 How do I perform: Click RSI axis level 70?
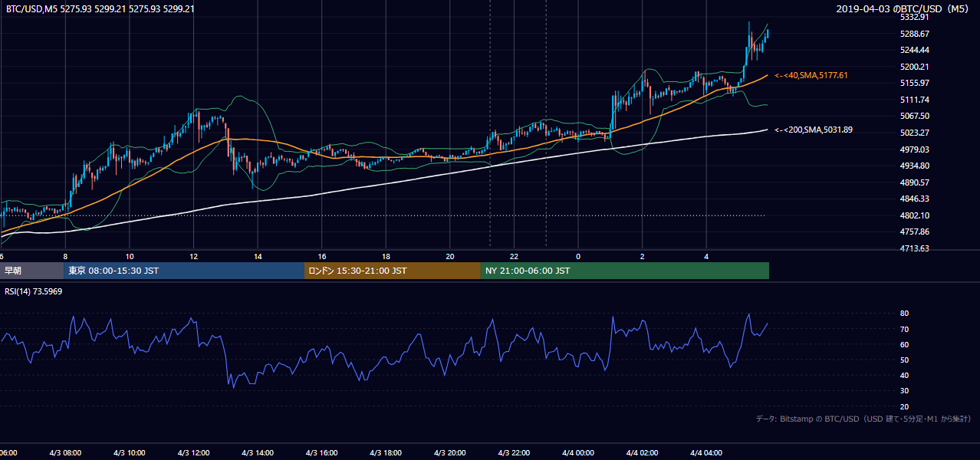point(904,329)
